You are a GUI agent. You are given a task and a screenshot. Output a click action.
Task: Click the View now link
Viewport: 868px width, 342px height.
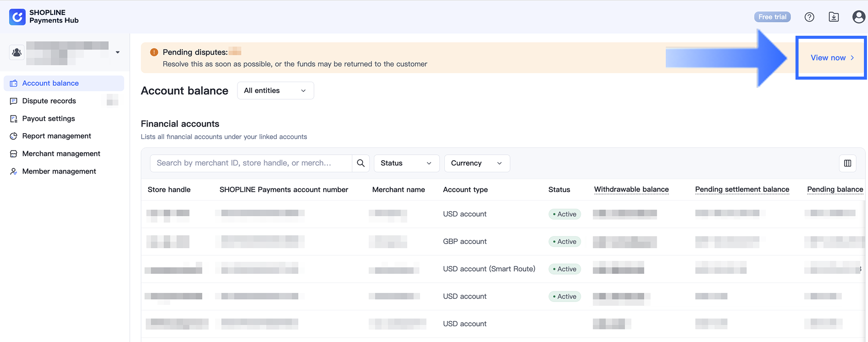tap(832, 58)
